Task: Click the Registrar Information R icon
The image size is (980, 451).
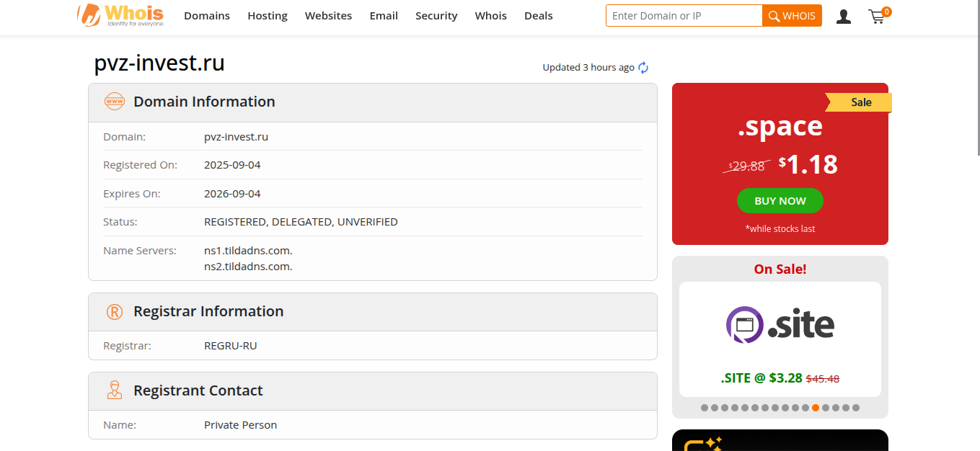Action: [x=115, y=311]
